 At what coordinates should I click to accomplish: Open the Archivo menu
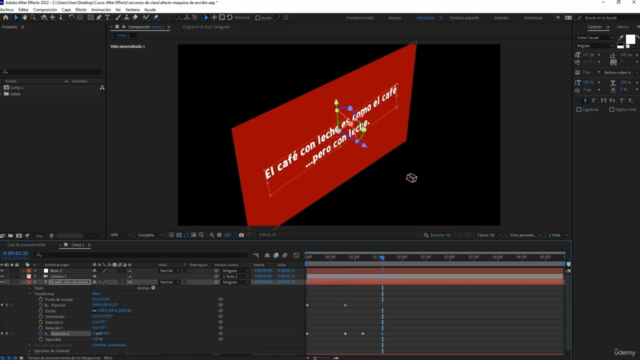[7, 9]
